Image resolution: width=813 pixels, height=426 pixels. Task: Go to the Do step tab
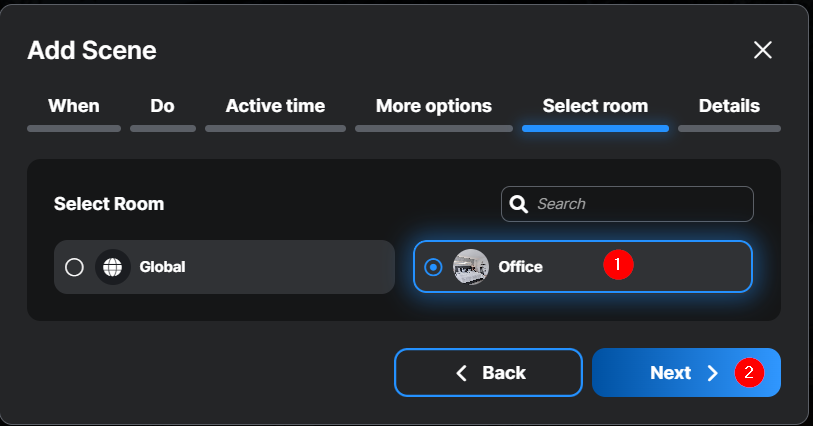click(x=163, y=106)
